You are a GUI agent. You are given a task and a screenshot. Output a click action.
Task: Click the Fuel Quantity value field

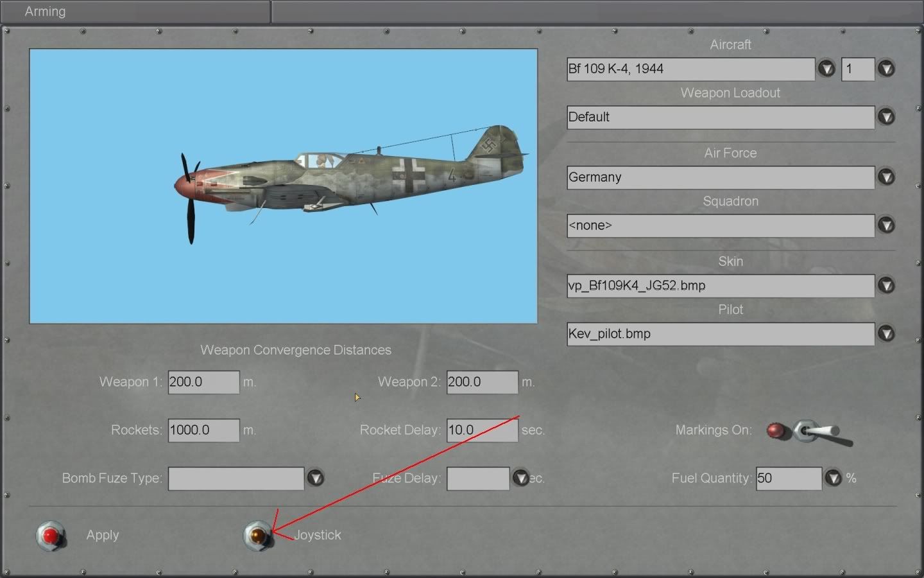[789, 478]
